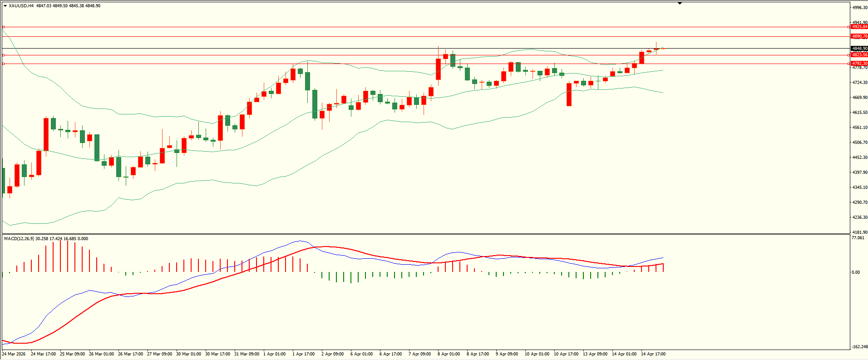This screenshot has width=868, height=360.
Task: Click the red 4823.56 price label
Action: tap(859, 55)
